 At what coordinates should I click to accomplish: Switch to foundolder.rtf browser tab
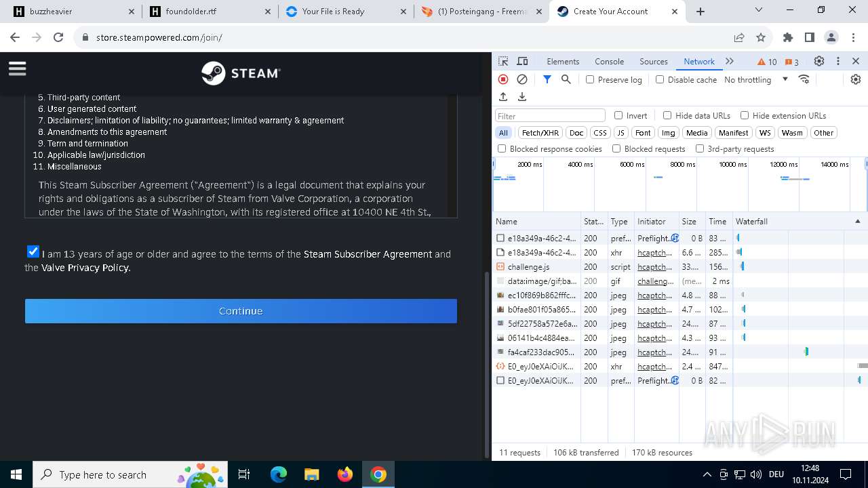click(210, 12)
